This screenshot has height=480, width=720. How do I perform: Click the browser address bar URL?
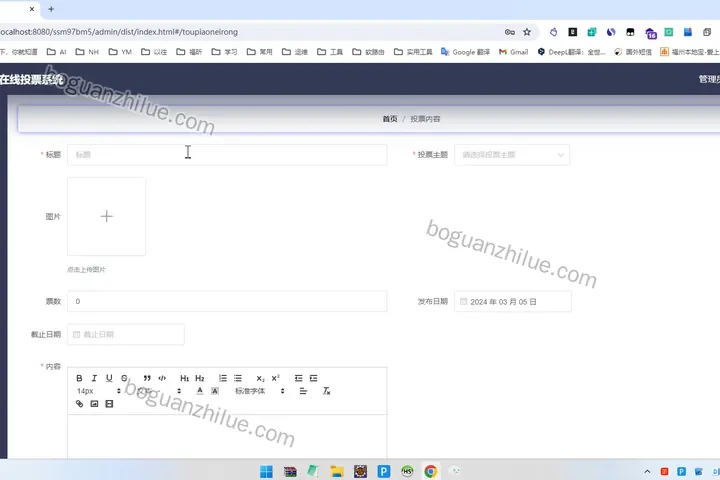(119, 32)
